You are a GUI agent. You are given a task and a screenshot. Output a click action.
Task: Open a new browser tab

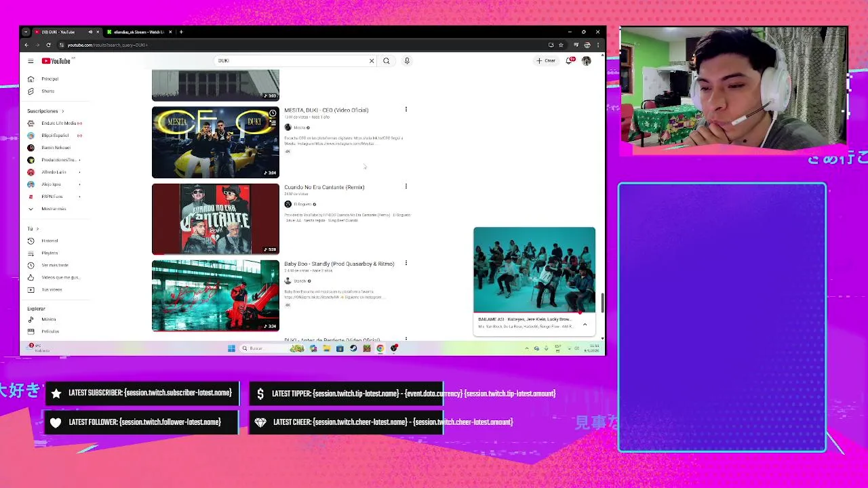[x=181, y=32]
